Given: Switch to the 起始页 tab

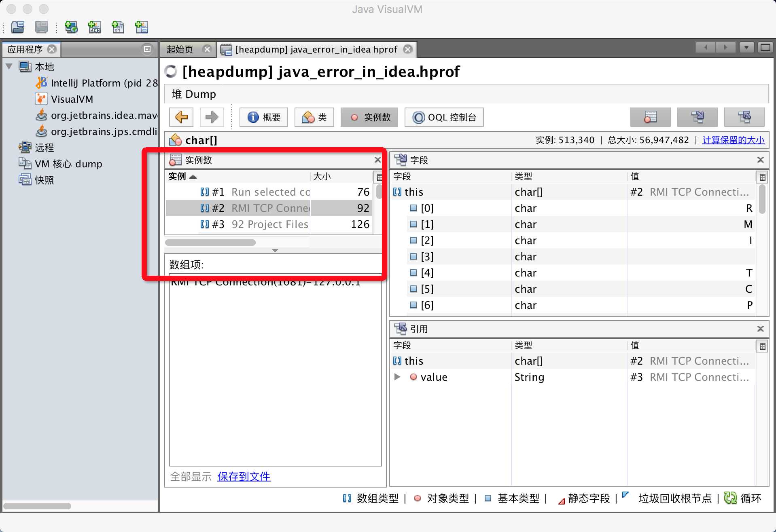Looking at the screenshot, I should coord(180,49).
